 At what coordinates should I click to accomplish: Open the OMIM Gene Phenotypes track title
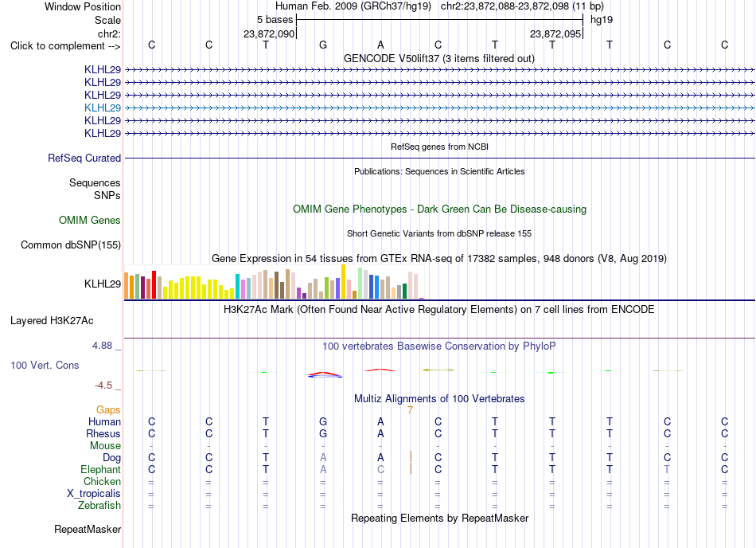tap(439, 209)
